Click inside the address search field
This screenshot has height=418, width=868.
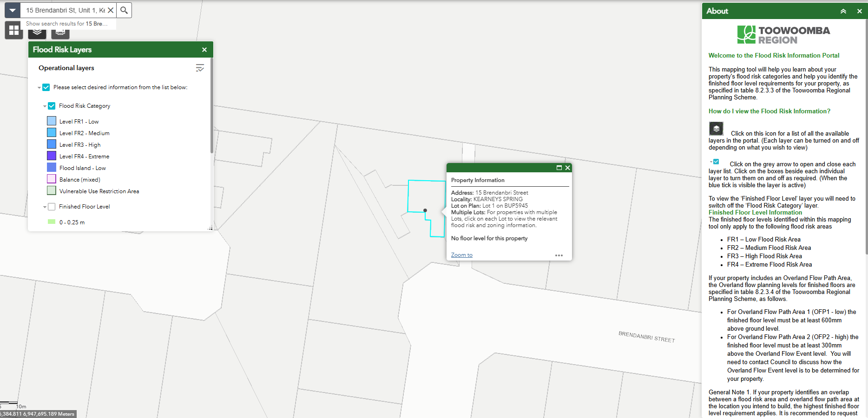tap(64, 10)
